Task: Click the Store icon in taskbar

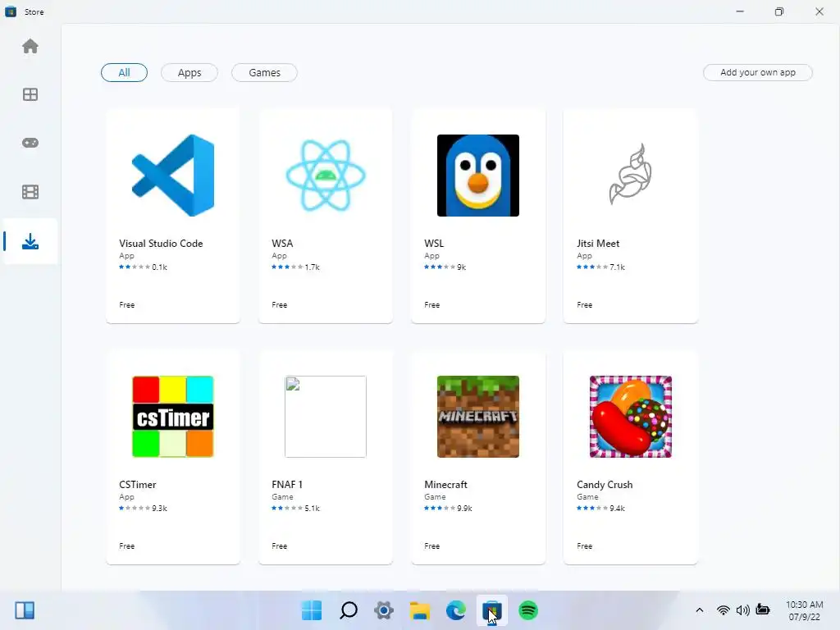Action: [x=492, y=610]
